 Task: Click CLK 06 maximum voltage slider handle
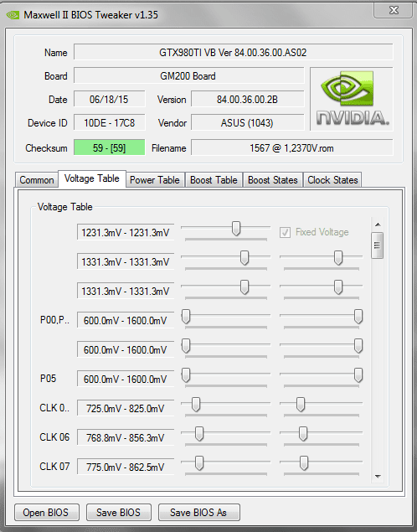click(303, 434)
